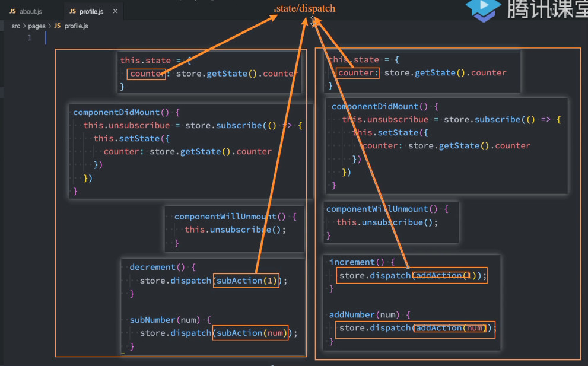Viewport: 588px width, 366px height.
Task: Select the profile.js editor tab
Action: pyautogui.click(x=93, y=11)
